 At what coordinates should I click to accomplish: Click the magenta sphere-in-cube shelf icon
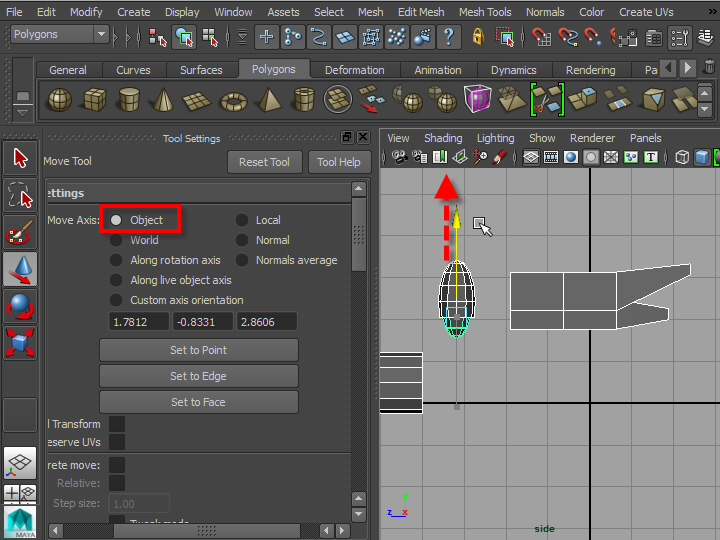point(478,98)
